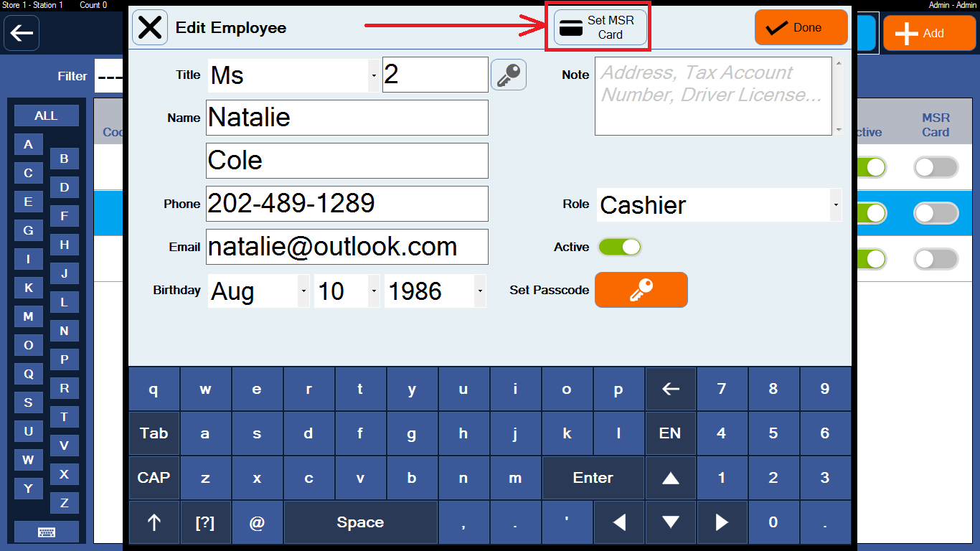Click the Done button to save changes

801,27
